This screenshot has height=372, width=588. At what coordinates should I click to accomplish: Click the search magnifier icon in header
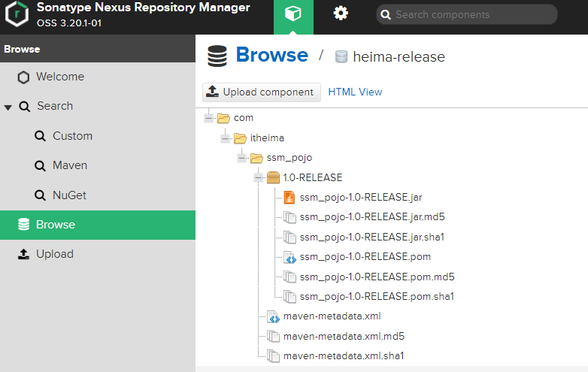[386, 14]
